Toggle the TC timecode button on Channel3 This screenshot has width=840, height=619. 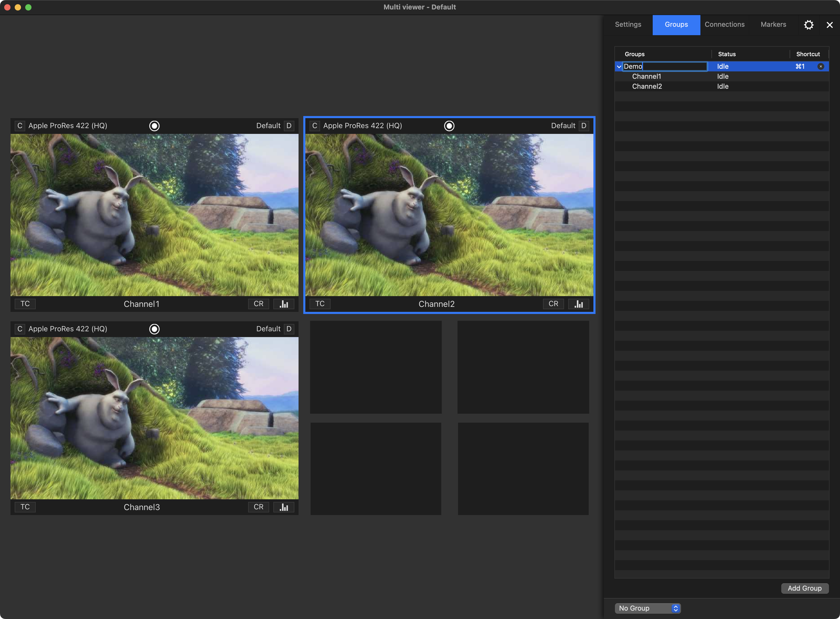(x=25, y=507)
